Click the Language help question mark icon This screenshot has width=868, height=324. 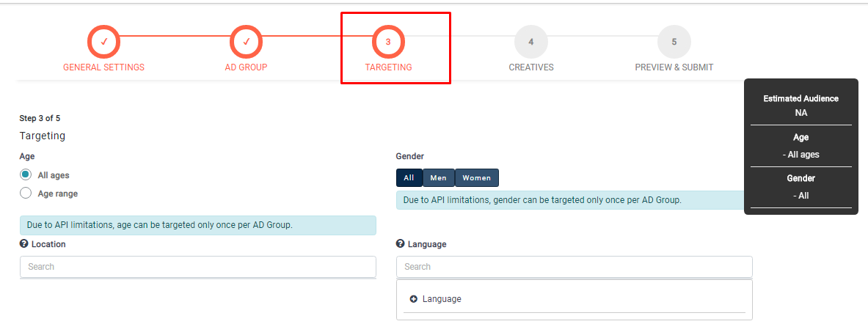click(401, 244)
